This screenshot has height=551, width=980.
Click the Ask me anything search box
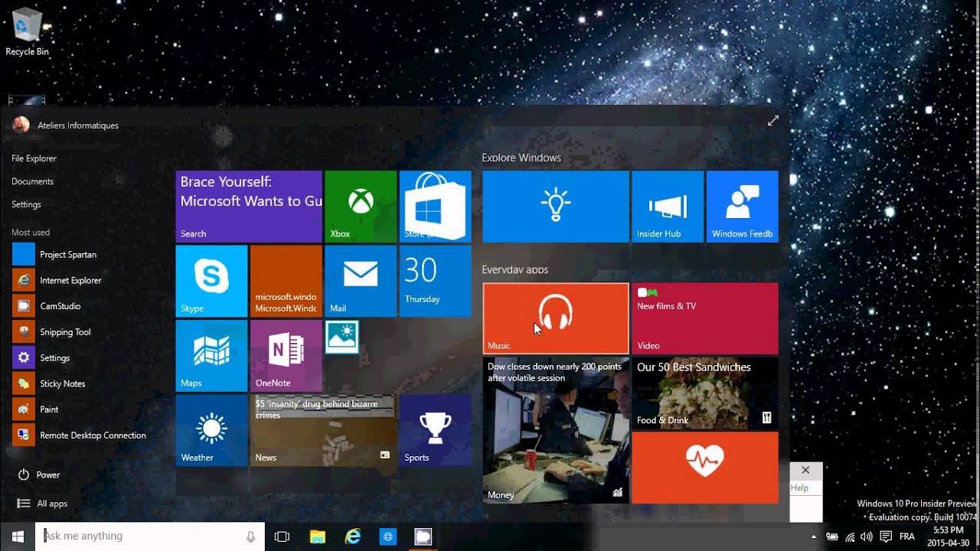pos(151,536)
